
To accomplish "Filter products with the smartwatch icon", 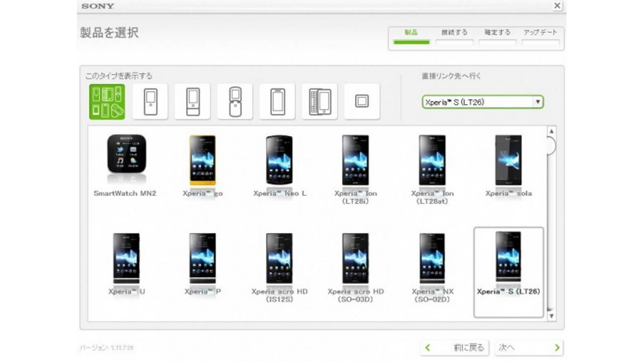I will [361, 102].
